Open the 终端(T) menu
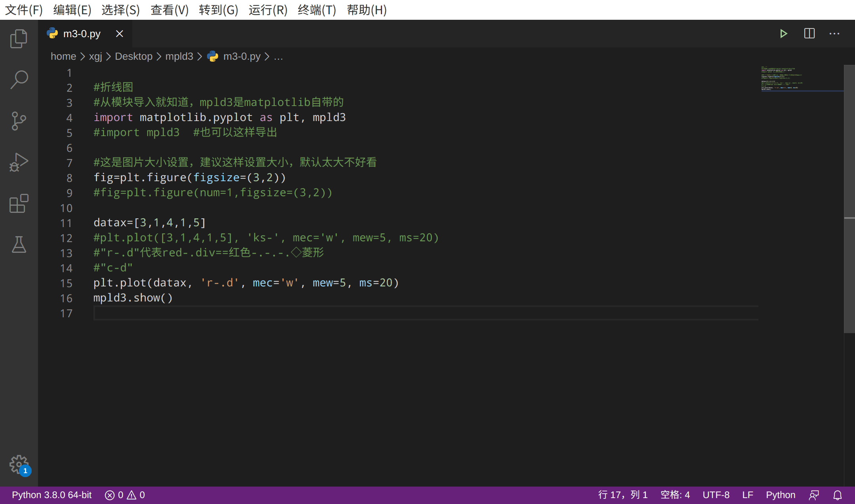Screen dimensions: 855x504 316,10
